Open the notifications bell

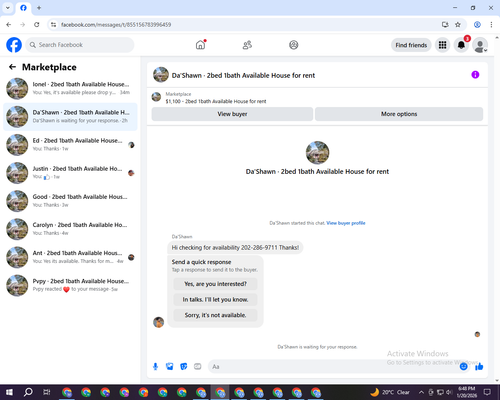[461, 45]
